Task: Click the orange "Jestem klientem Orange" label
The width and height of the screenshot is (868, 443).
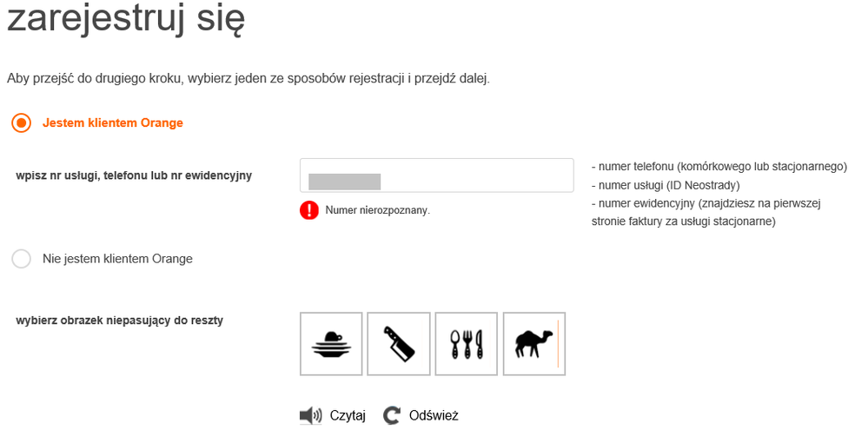Action: [x=113, y=123]
